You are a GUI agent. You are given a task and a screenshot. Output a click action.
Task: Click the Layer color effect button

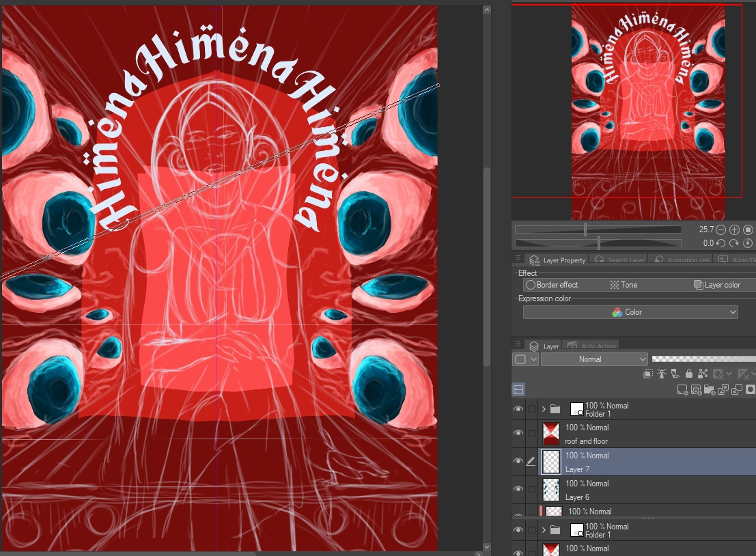717,285
